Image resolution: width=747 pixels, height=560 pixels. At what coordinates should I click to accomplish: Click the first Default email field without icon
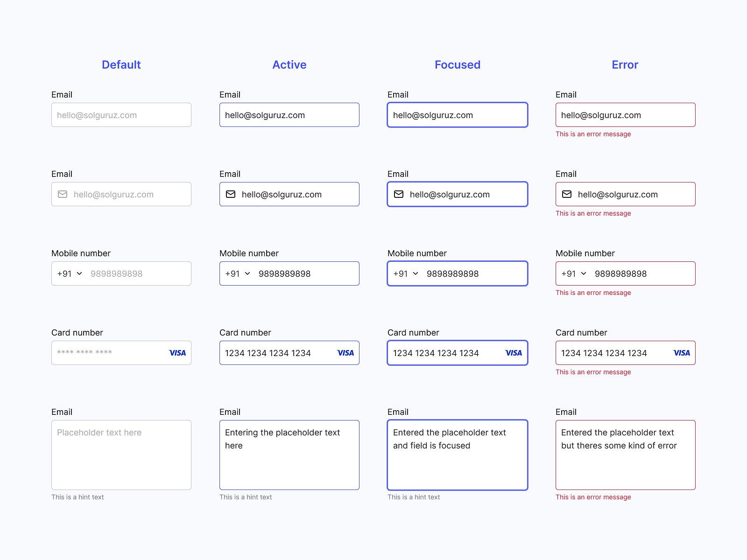coord(121,115)
